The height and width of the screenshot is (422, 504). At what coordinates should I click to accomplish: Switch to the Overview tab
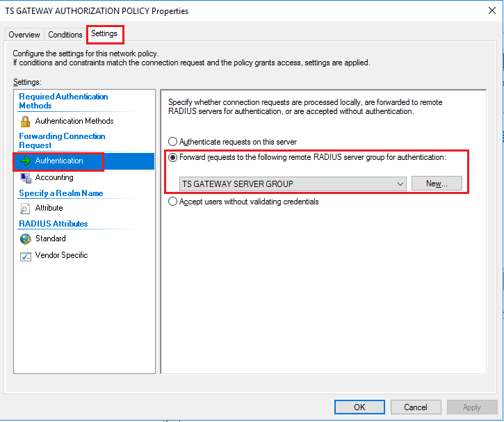(24, 35)
